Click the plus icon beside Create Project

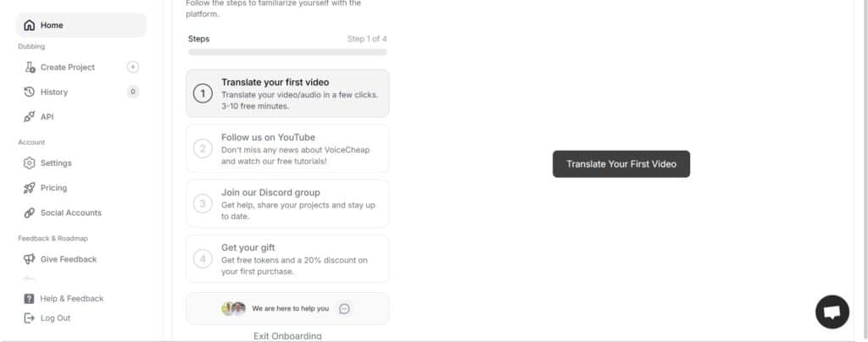tap(133, 67)
